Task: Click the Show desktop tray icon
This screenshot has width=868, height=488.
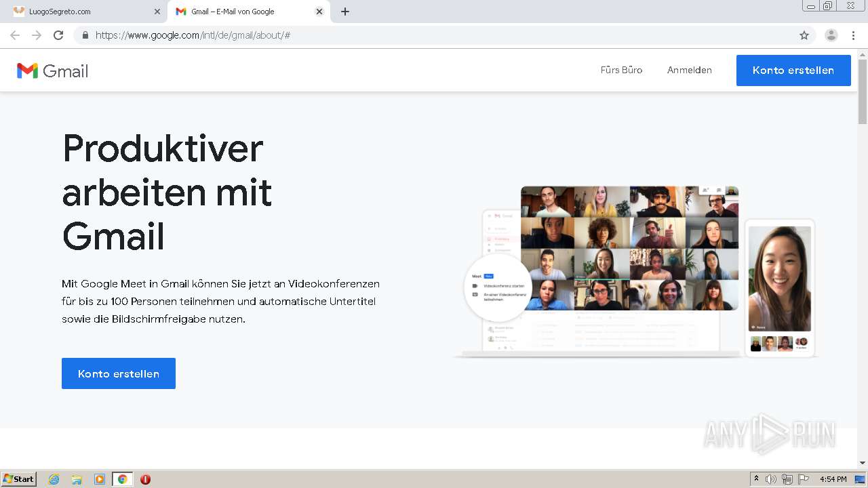Action: pos(860,479)
